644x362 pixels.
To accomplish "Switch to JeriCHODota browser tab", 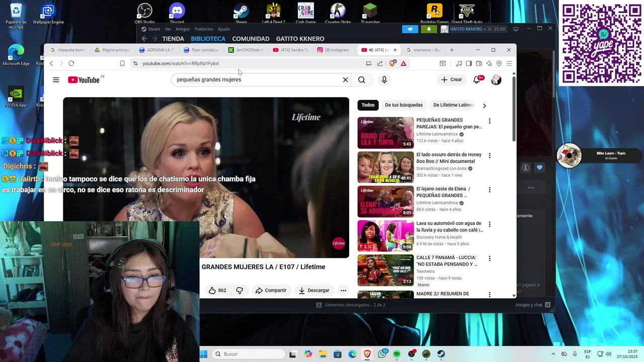I will [x=247, y=50].
